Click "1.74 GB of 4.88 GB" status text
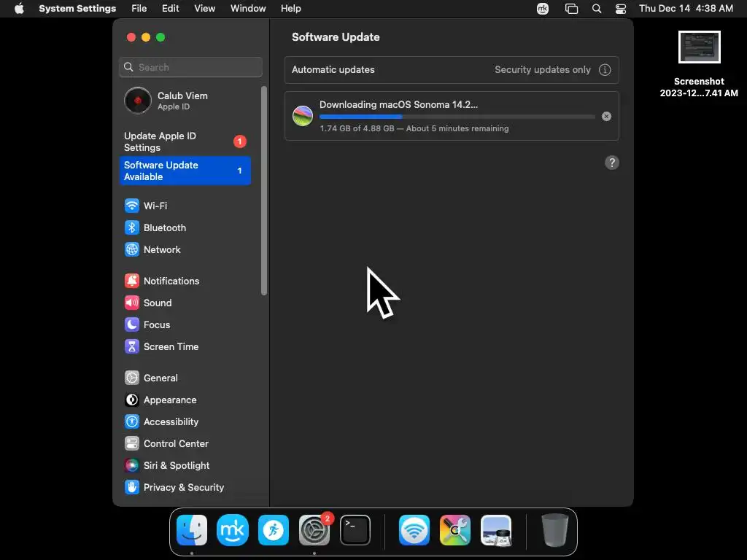Screen dimensions: 747x560 [357, 128]
